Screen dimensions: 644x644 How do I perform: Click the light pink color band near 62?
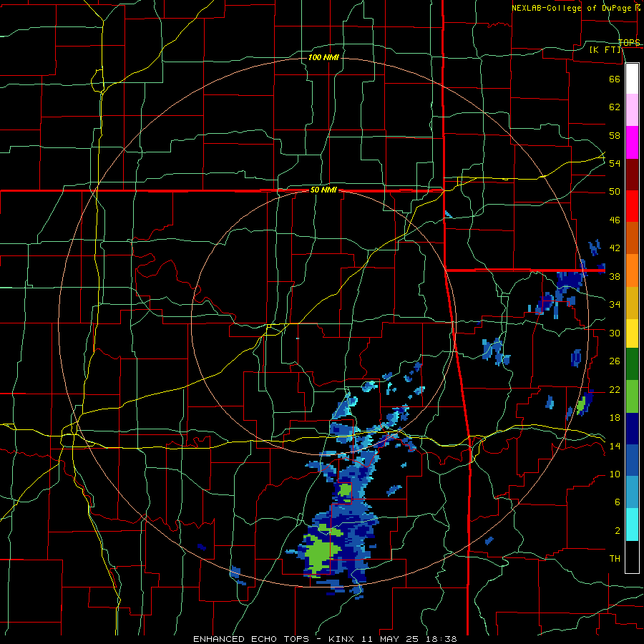click(632, 110)
